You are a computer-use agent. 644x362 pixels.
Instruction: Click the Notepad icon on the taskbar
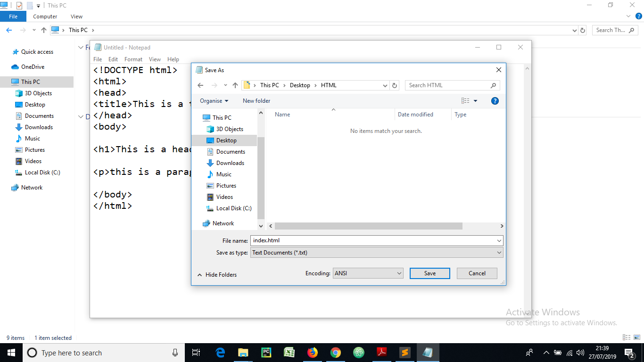click(x=428, y=353)
